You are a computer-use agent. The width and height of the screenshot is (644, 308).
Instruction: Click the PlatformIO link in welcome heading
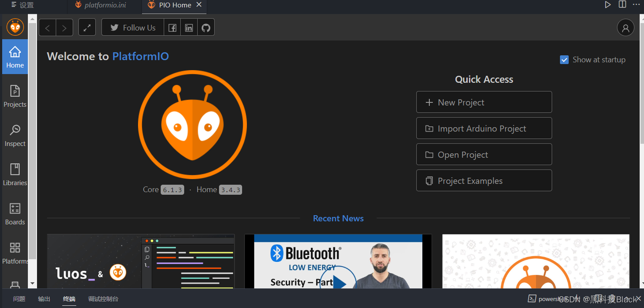[x=140, y=56]
